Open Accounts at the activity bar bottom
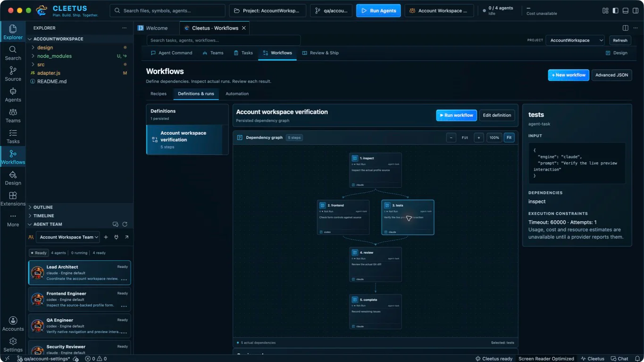 13,323
